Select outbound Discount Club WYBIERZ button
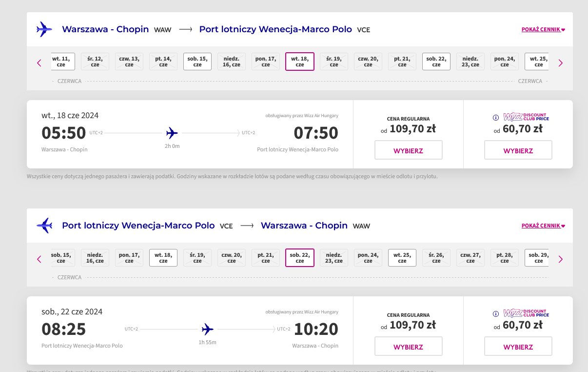Screen dimensions: 588x372 pyautogui.click(x=518, y=150)
